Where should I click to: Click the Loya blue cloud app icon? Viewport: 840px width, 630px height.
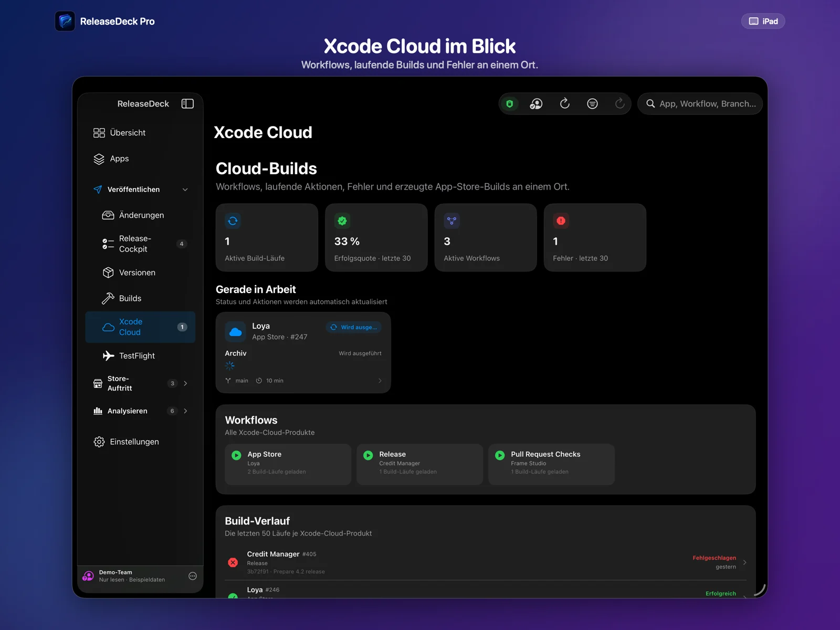tap(235, 332)
